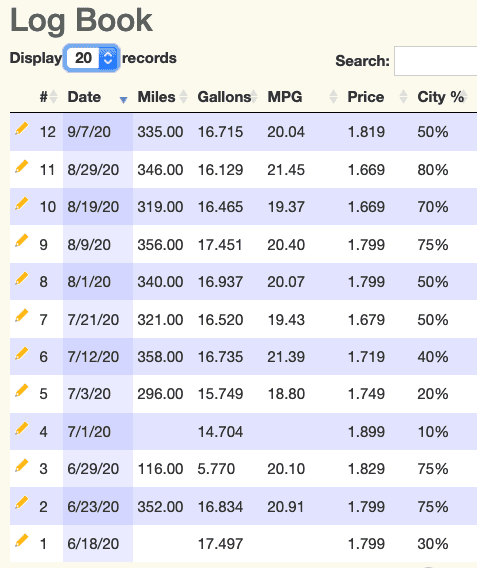Click price value 1.679
Screen dimensions: 477x568
pyautogui.click(x=366, y=320)
